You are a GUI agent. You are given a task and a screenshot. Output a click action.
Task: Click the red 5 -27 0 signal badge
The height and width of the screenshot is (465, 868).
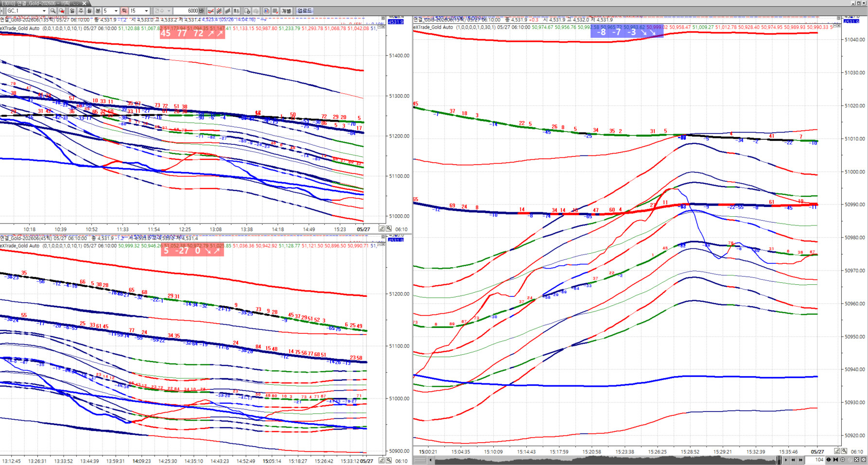tap(192, 251)
